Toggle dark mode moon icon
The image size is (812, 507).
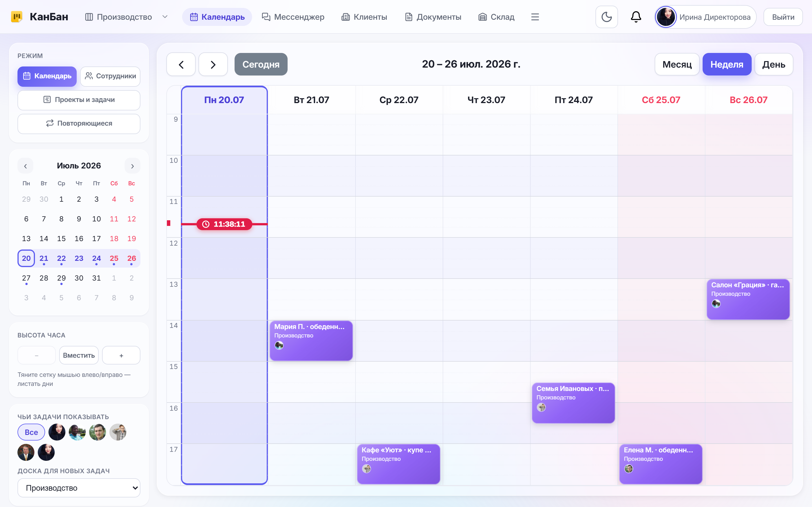[606, 17]
